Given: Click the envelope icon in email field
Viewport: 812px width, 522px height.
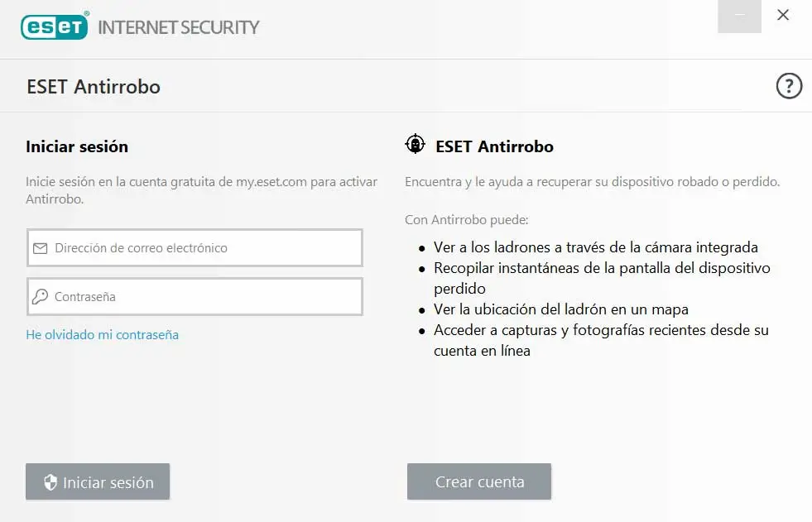Looking at the screenshot, I should click(x=40, y=248).
